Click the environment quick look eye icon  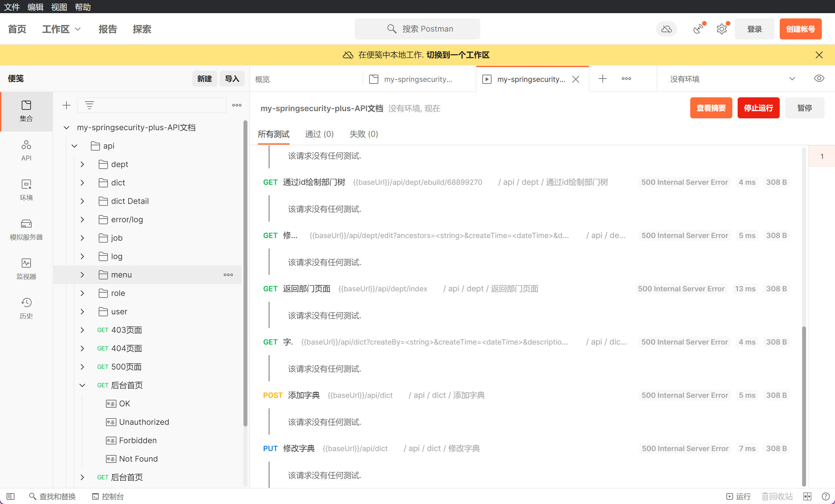(x=819, y=79)
